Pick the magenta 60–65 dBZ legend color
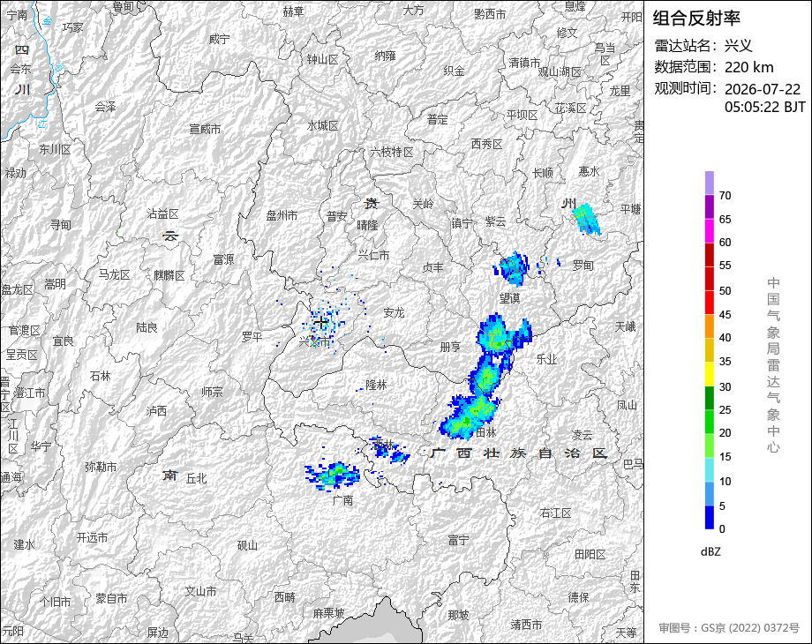The height and width of the screenshot is (644, 812). coord(709,230)
